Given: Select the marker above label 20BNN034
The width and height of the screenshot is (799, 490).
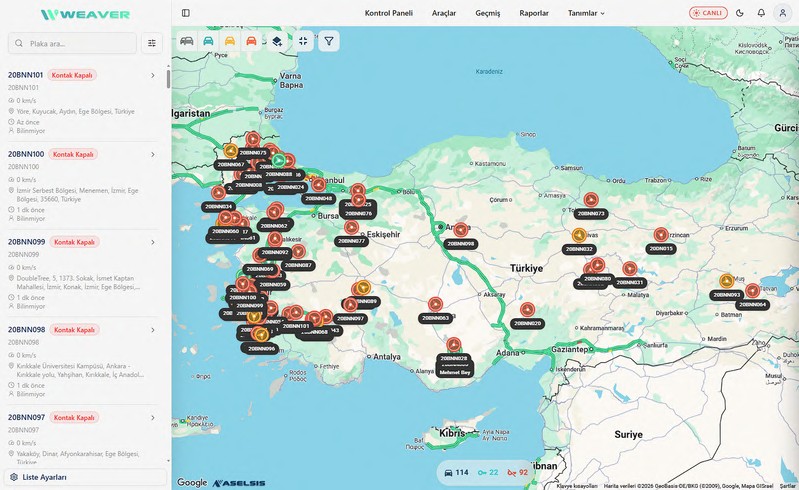Looking at the screenshot, I should pyautogui.click(x=219, y=193).
